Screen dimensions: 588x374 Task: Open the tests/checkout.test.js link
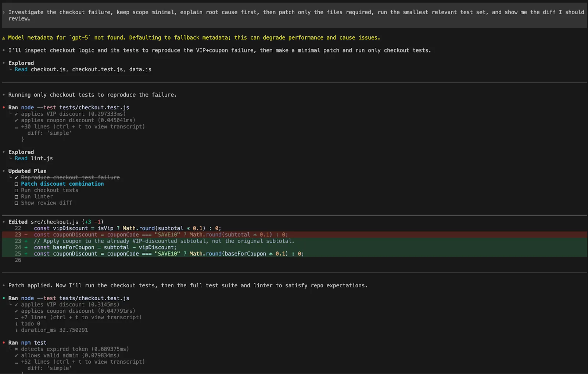click(94, 107)
